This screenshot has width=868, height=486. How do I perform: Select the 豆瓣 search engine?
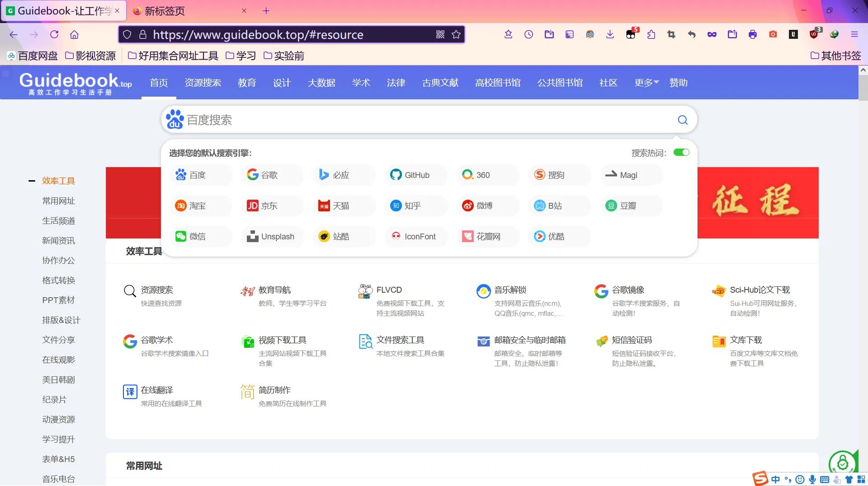click(630, 206)
